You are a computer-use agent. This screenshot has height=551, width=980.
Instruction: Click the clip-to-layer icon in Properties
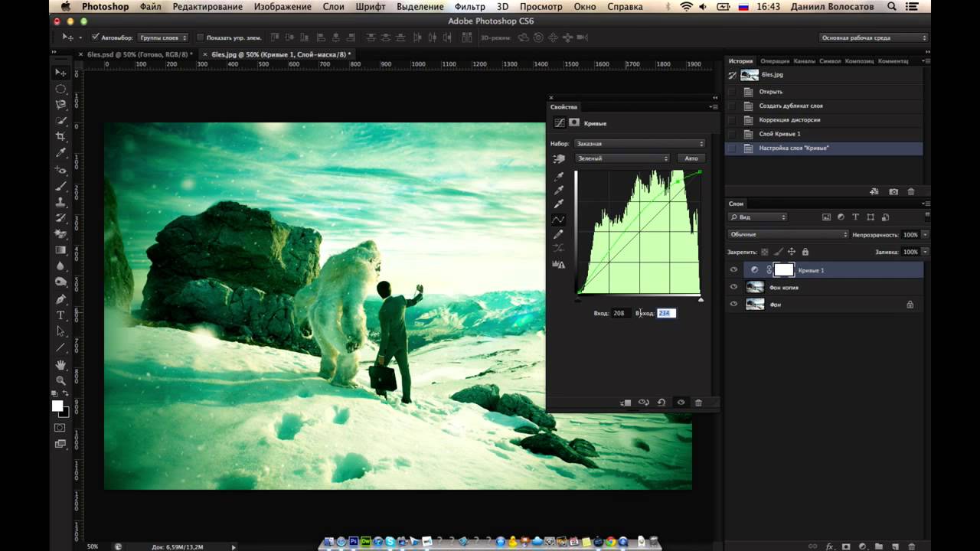[x=626, y=403]
